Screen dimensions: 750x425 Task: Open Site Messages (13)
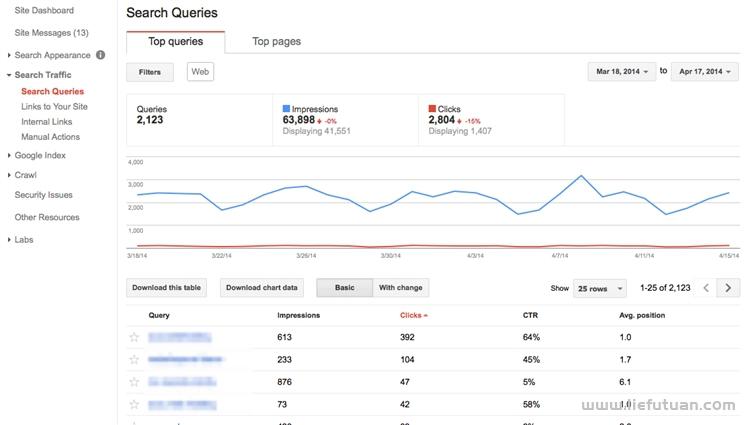(x=52, y=33)
